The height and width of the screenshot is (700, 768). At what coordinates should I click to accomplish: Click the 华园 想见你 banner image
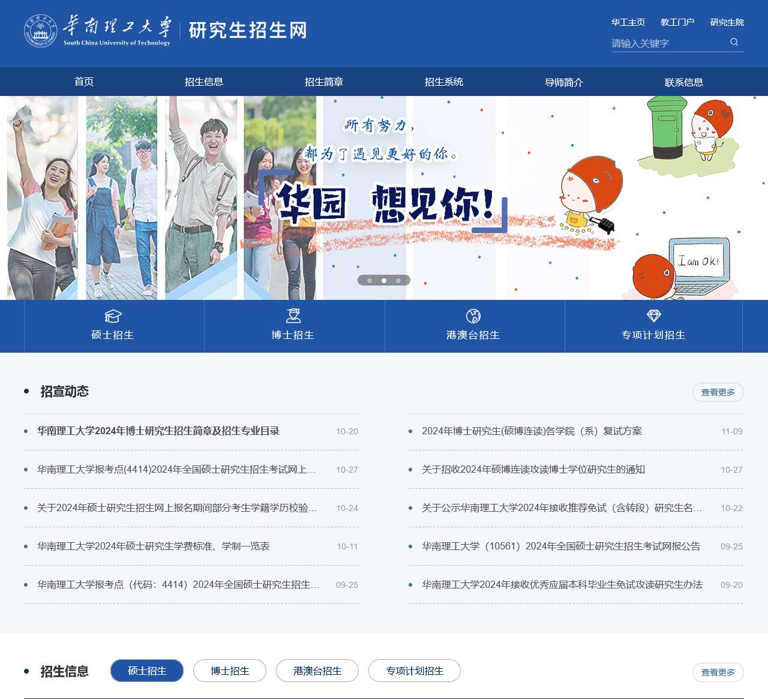coord(384,198)
